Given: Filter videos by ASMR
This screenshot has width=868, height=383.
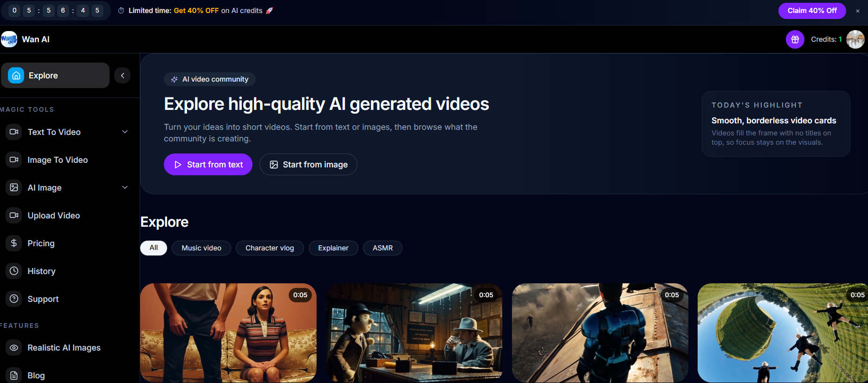Looking at the screenshot, I should [382, 248].
